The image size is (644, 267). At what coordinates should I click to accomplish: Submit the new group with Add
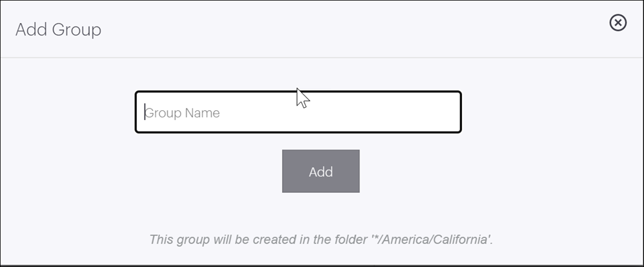pos(321,172)
